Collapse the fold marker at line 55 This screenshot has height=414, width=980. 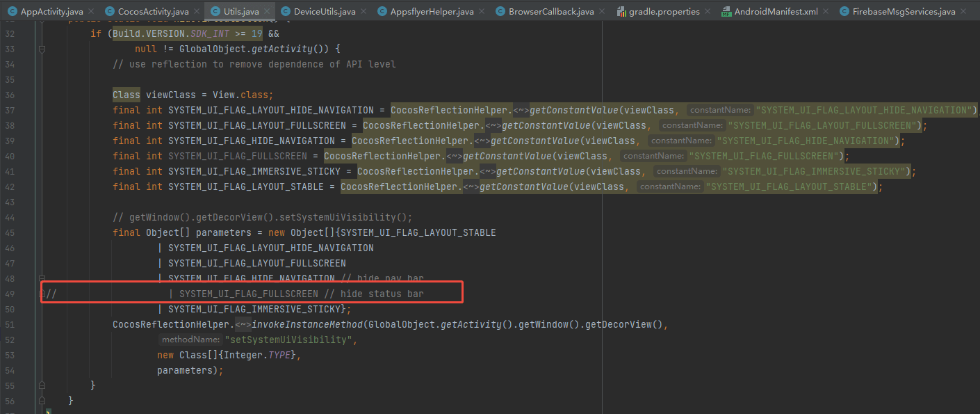42,385
